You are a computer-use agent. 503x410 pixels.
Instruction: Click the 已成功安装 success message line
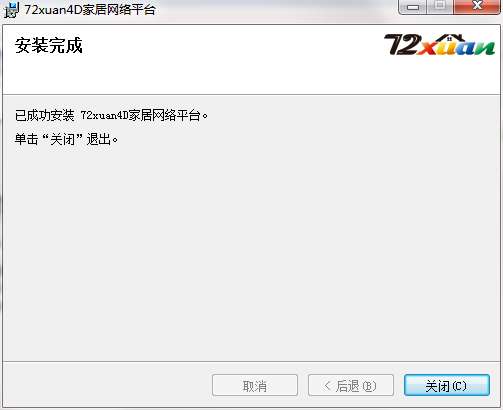[x=111, y=116]
